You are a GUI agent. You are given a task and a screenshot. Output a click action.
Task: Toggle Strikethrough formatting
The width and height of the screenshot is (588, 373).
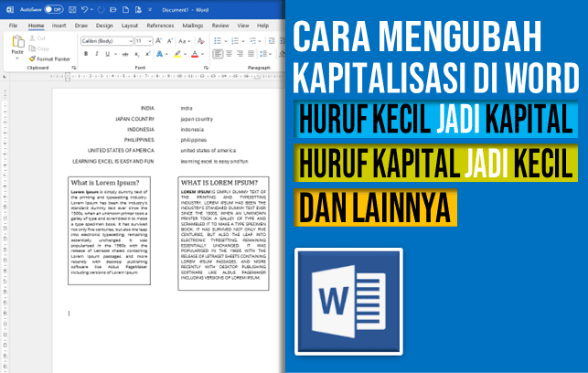coord(125,54)
